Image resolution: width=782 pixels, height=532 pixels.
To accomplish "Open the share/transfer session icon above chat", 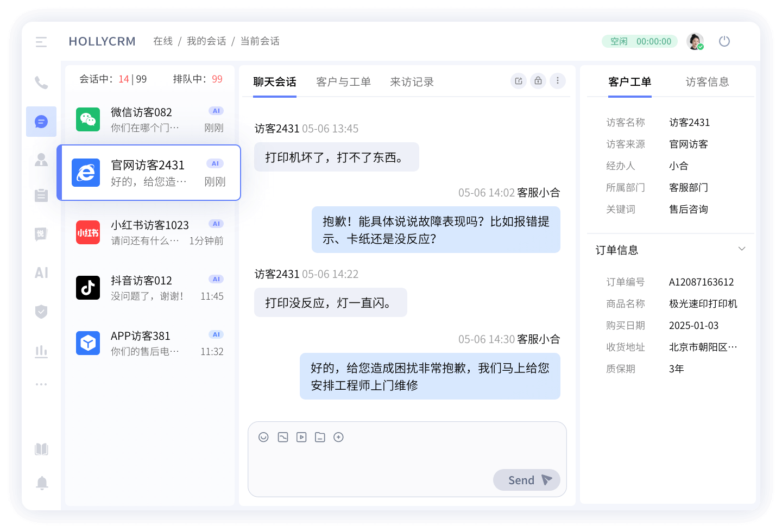I will coord(519,80).
